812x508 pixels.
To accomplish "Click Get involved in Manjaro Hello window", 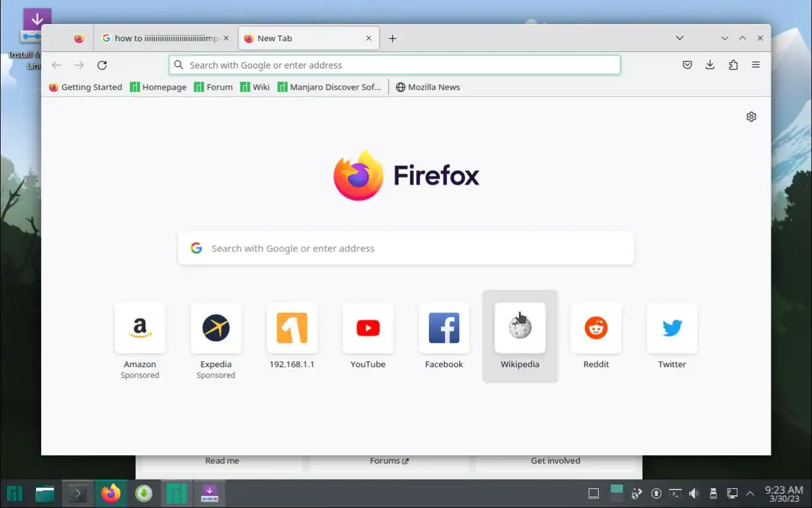I will tap(556, 461).
